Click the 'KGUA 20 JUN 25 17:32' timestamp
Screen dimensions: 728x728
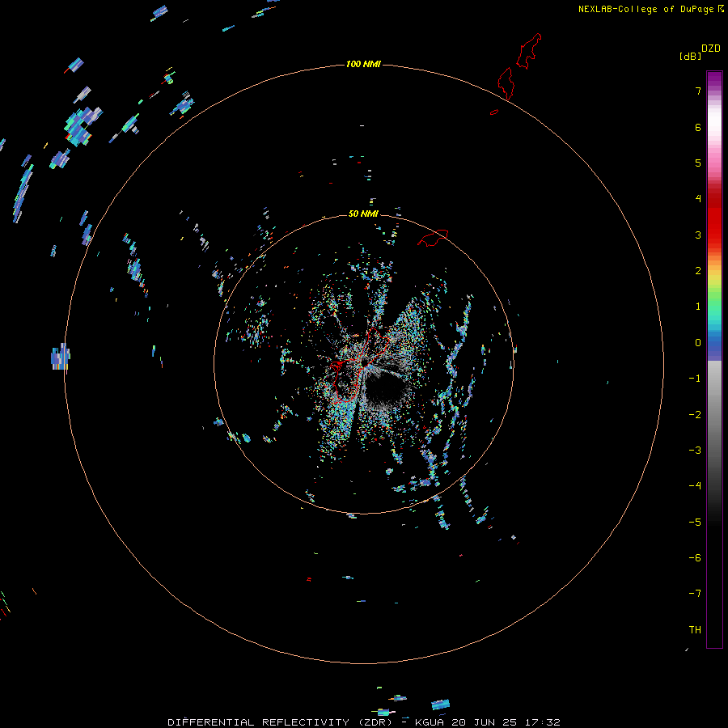[488, 722]
